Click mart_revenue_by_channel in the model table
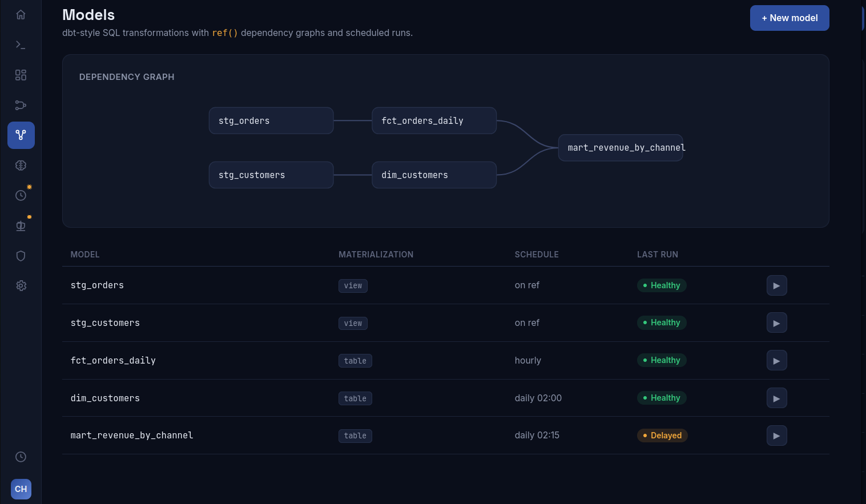The image size is (866, 504). point(132,436)
